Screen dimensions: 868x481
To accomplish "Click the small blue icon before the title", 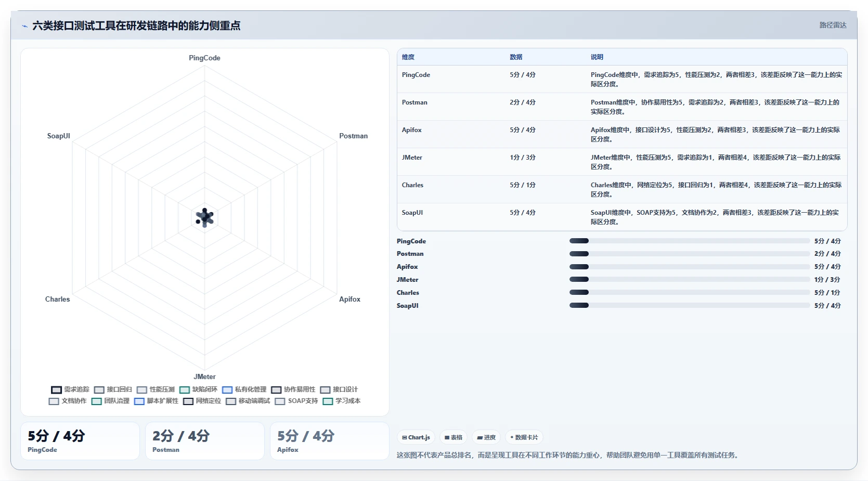I will pyautogui.click(x=24, y=26).
